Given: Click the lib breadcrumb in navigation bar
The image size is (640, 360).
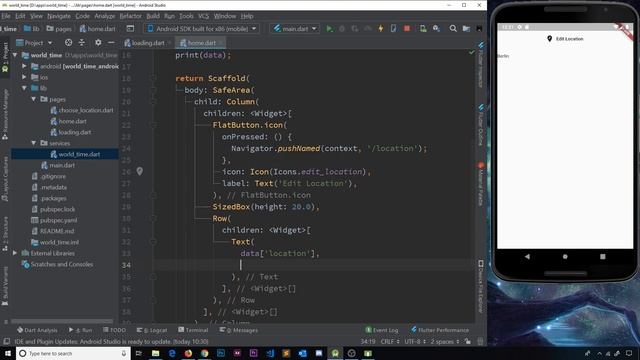Looking at the screenshot, I should tap(31, 29).
